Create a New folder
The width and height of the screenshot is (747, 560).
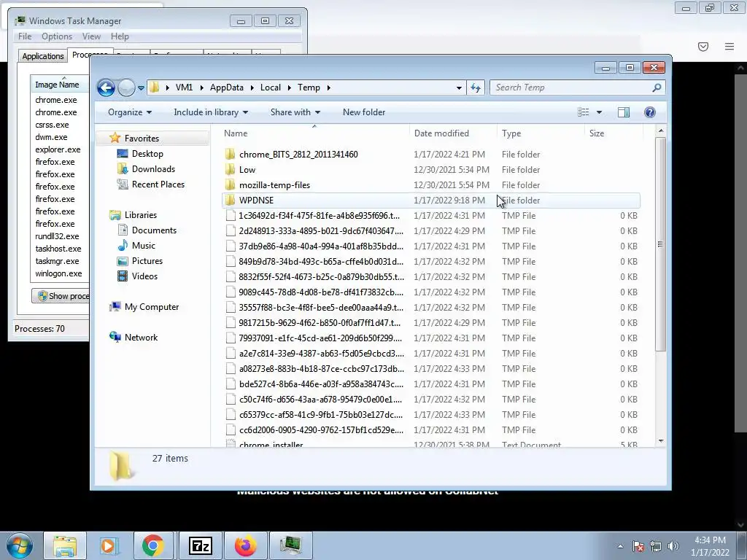pos(364,112)
